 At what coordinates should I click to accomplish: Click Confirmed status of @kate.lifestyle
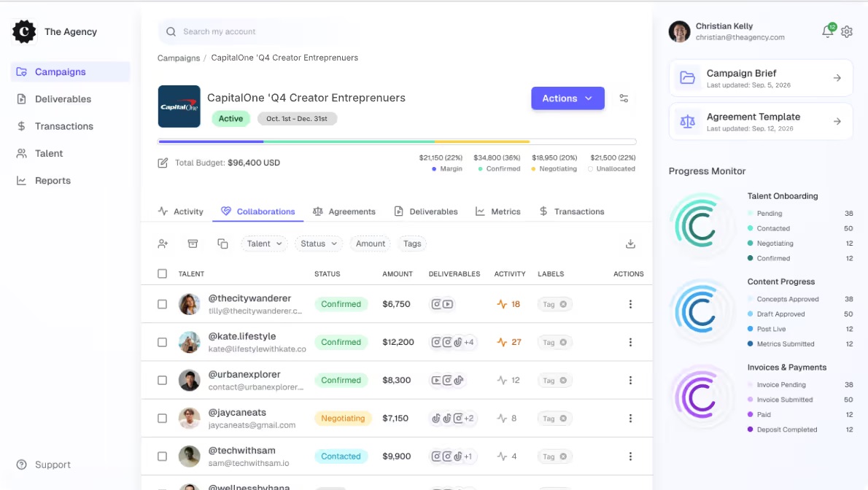pyautogui.click(x=341, y=342)
